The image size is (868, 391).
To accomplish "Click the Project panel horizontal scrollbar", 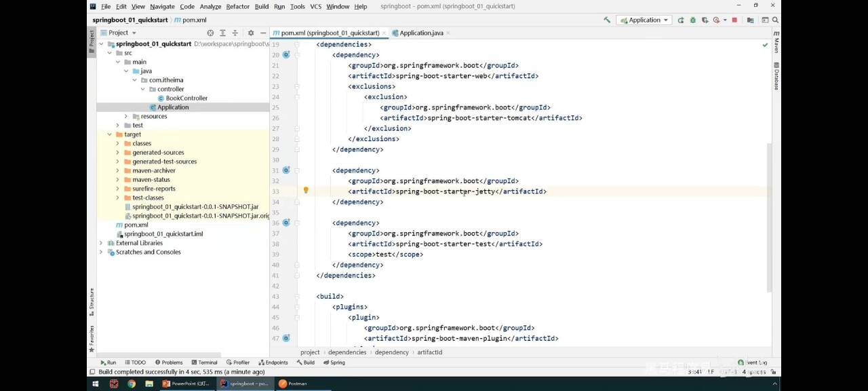I will tap(159, 354).
